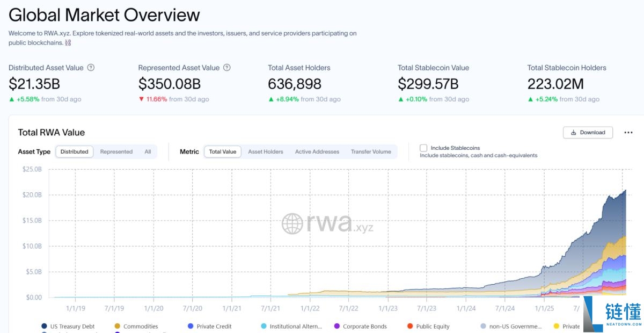
Task: Click the Public Equity legend entry
Action: (428, 326)
